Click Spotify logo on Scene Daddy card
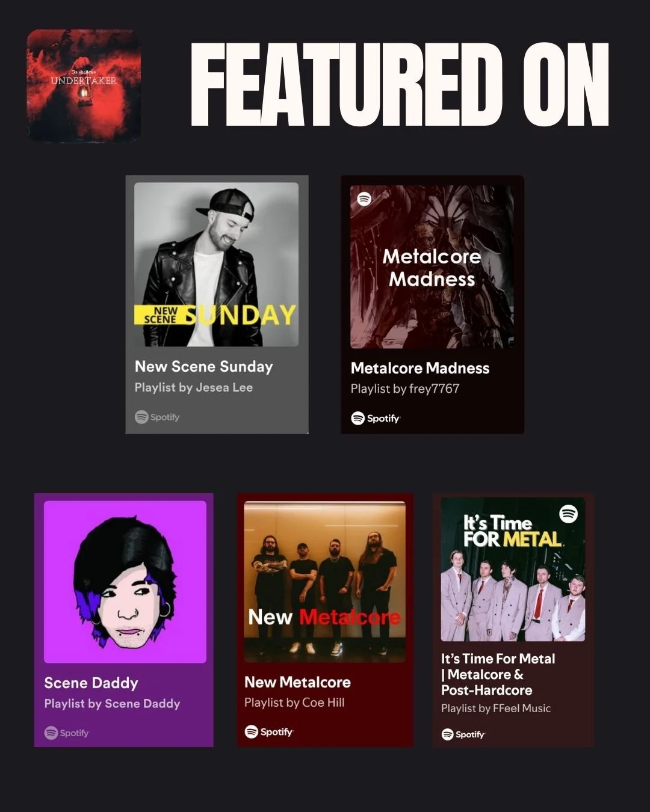Image resolution: width=650 pixels, height=812 pixels. 66,733
